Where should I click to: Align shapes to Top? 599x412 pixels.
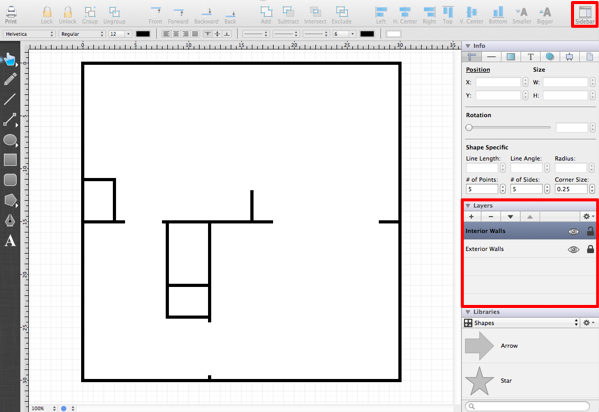point(448,15)
